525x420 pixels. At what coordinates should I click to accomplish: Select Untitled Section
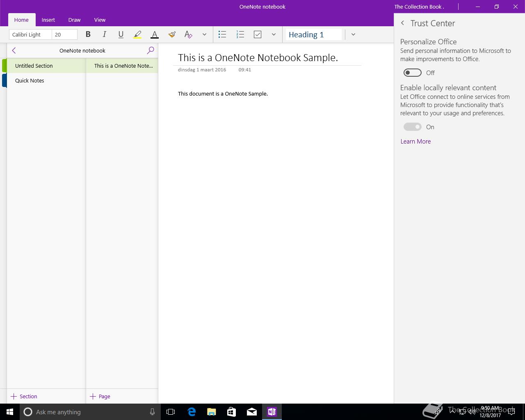coord(46,66)
